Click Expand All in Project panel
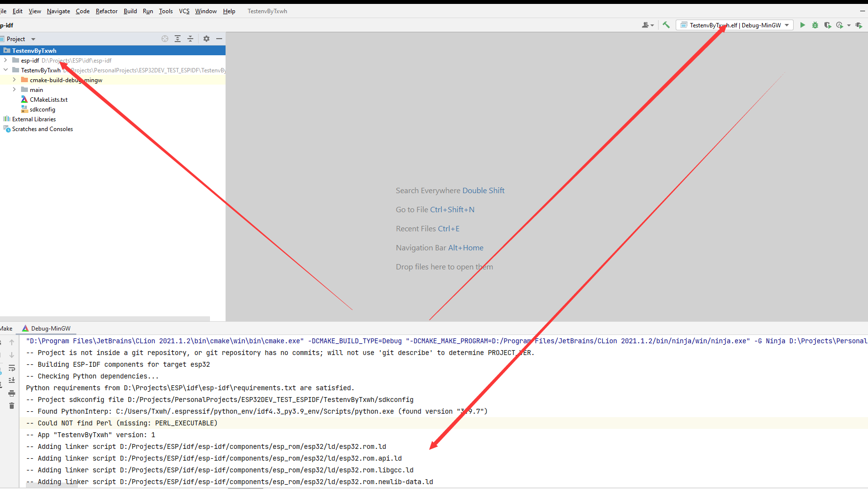Screen dimensions: 868x489 click(178, 39)
